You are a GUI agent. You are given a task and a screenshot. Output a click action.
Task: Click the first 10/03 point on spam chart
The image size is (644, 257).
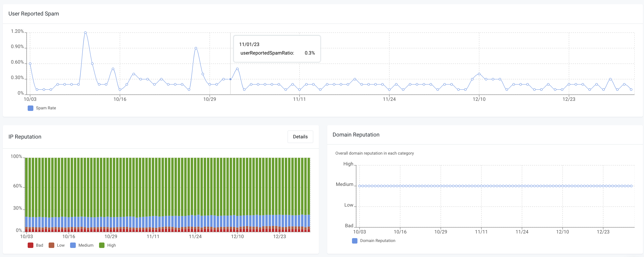pyautogui.click(x=30, y=64)
